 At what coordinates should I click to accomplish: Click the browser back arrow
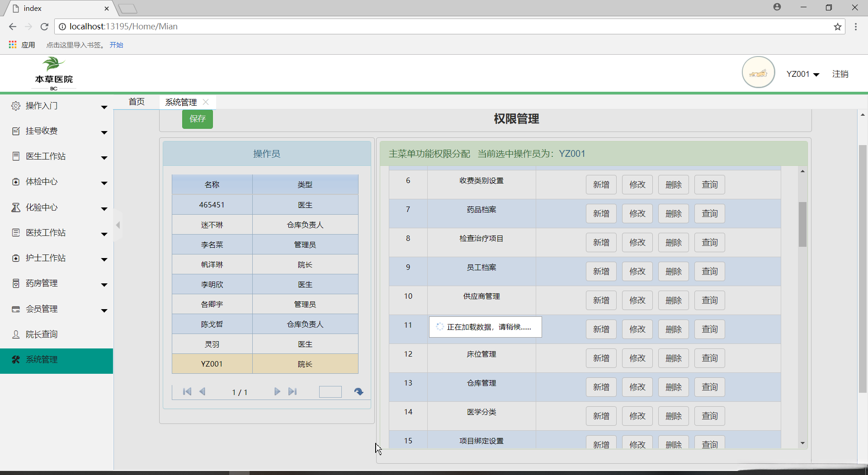[13, 27]
